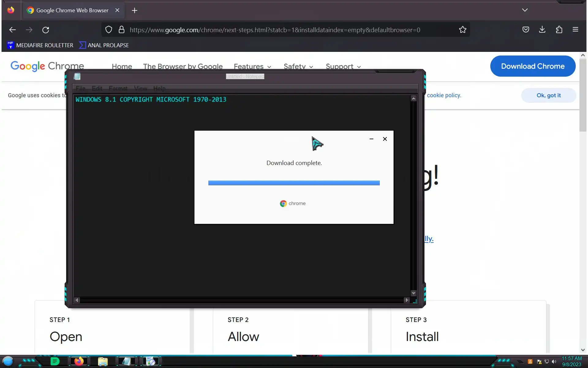Dismiss cookies with Ok, got it
This screenshot has width=588, height=368.
(548, 95)
